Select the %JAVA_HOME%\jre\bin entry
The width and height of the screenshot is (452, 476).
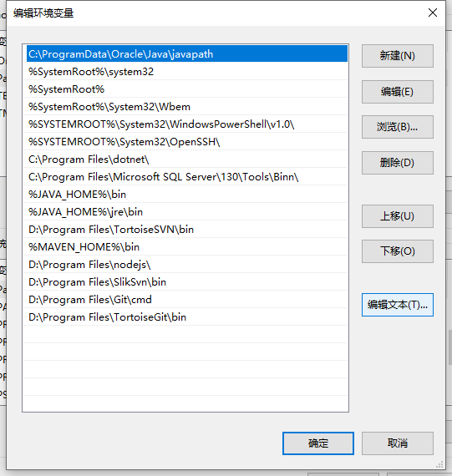click(185, 212)
